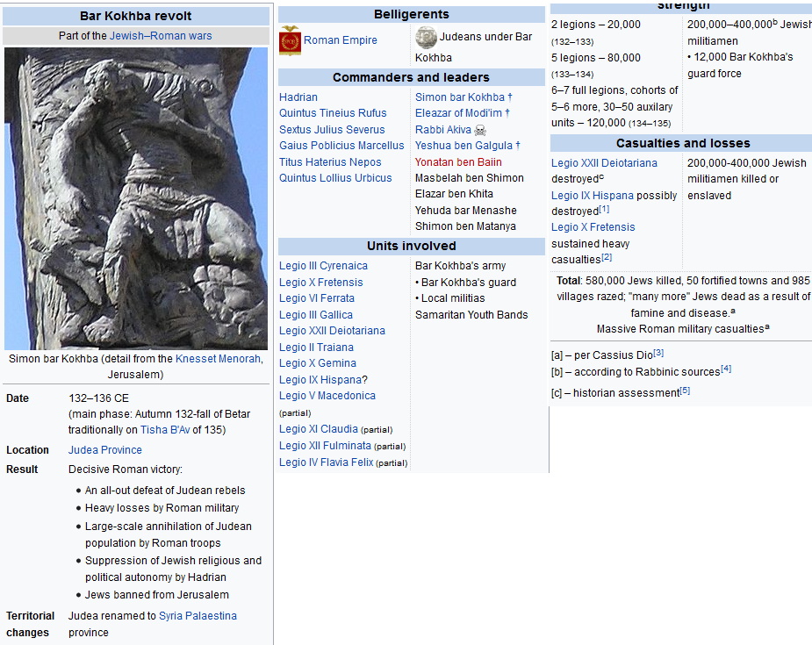Open the Knesset Menorah relief image
Screen dimensions: 812x645
(136, 198)
